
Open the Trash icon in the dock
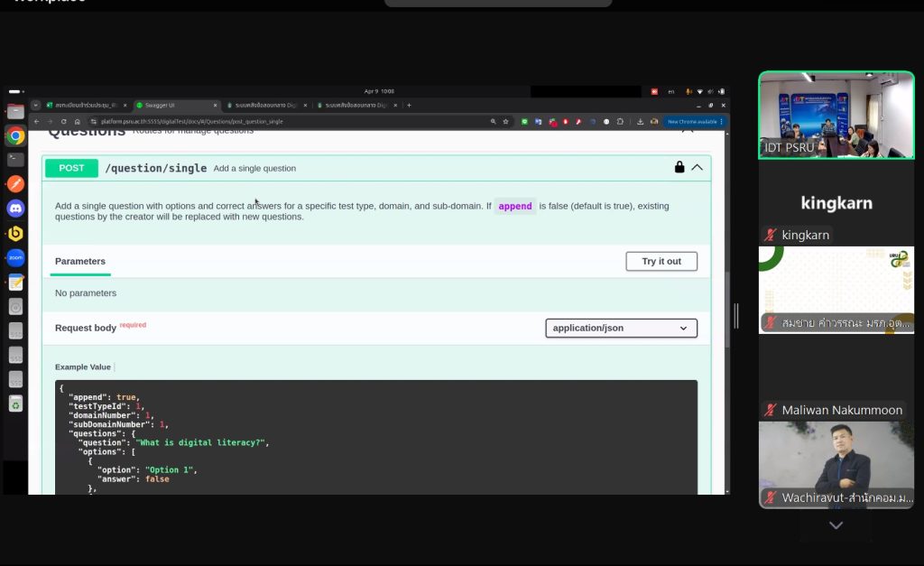pos(15,404)
